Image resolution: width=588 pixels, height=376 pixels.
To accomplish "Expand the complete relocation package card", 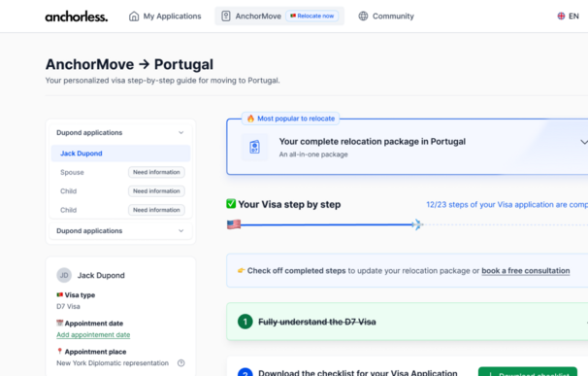I will 583,142.
